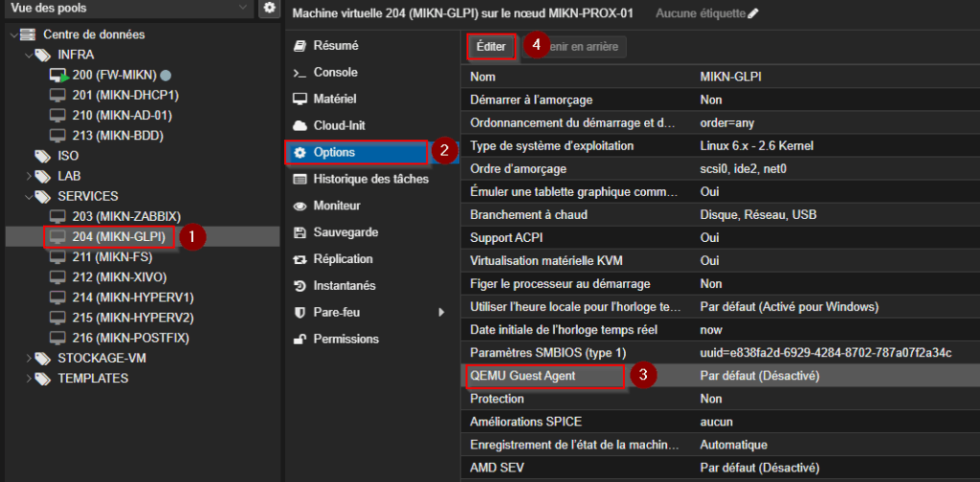The height and width of the screenshot is (482, 980).
Task: Select the Démarrer à l'amorçage row
Action: (721, 99)
